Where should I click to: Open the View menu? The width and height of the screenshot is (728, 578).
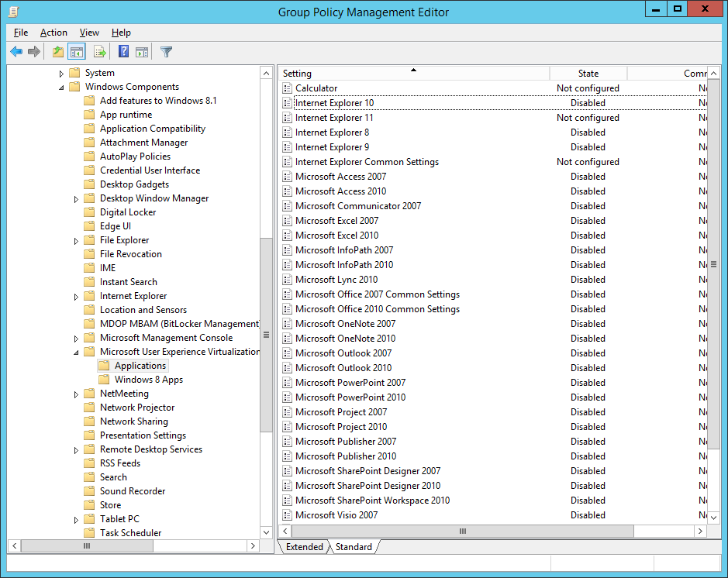tap(89, 33)
